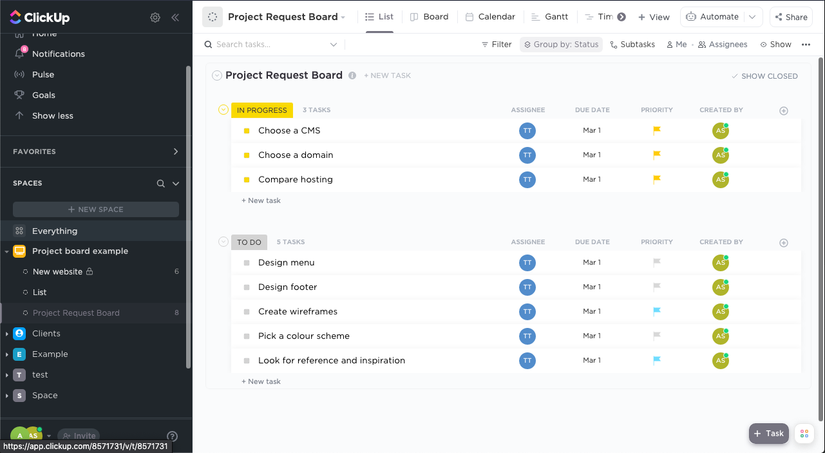
Task: Switch to the Gantt view tab
Action: click(550, 17)
